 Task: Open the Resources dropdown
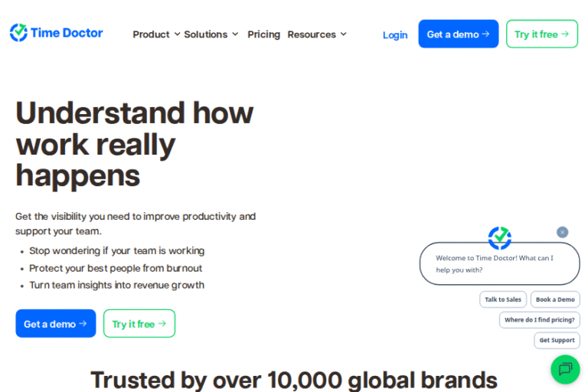[x=317, y=34]
